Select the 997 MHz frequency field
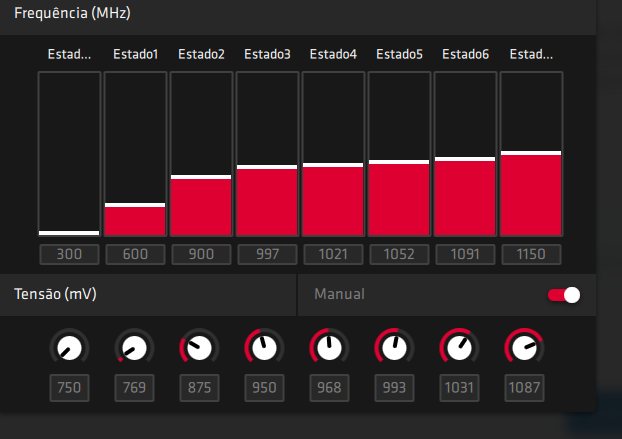 [x=267, y=254]
